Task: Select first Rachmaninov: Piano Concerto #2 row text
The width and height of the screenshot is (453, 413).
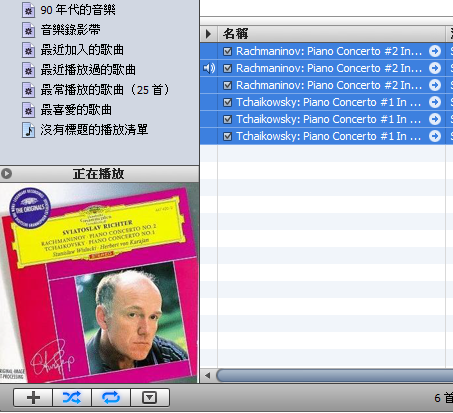Action: click(x=329, y=51)
